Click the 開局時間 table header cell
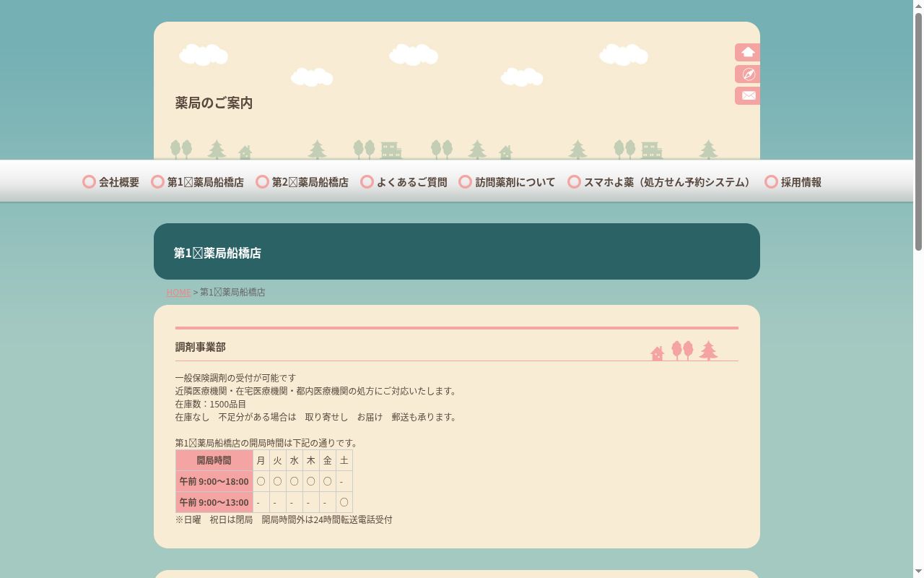This screenshot has height=578, width=924. [x=214, y=460]
